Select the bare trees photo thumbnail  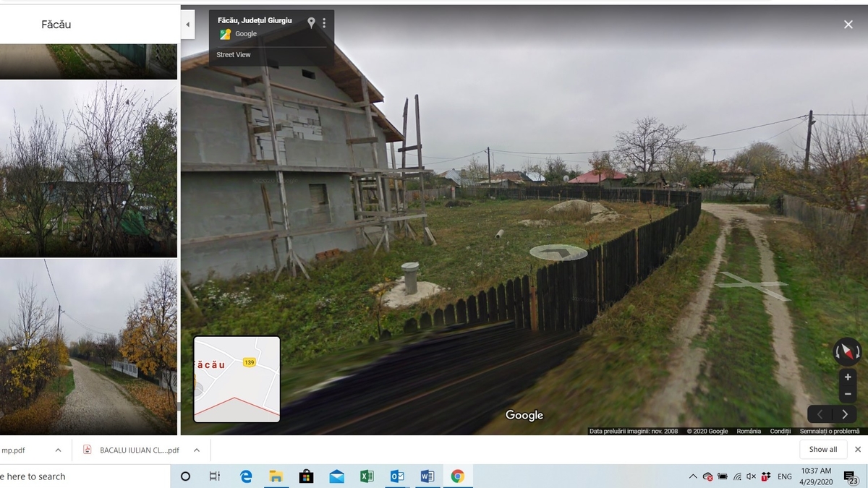click(88, 168)
